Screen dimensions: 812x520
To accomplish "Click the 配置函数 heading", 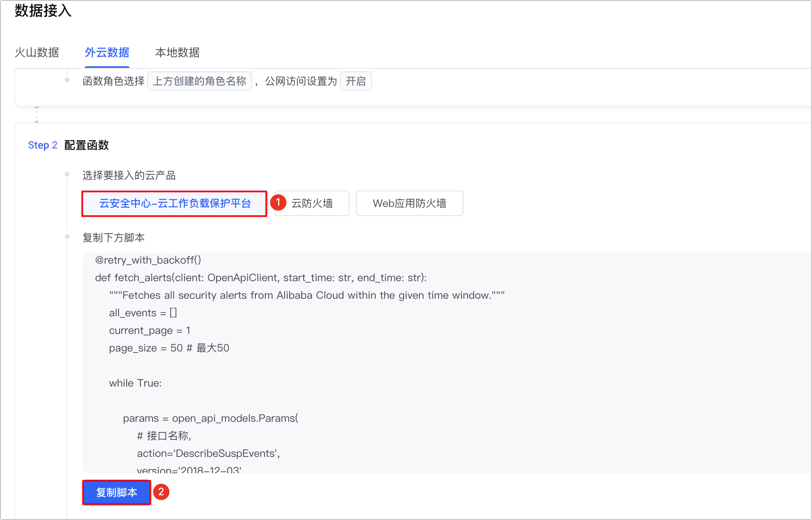I will tap(87, 145).
